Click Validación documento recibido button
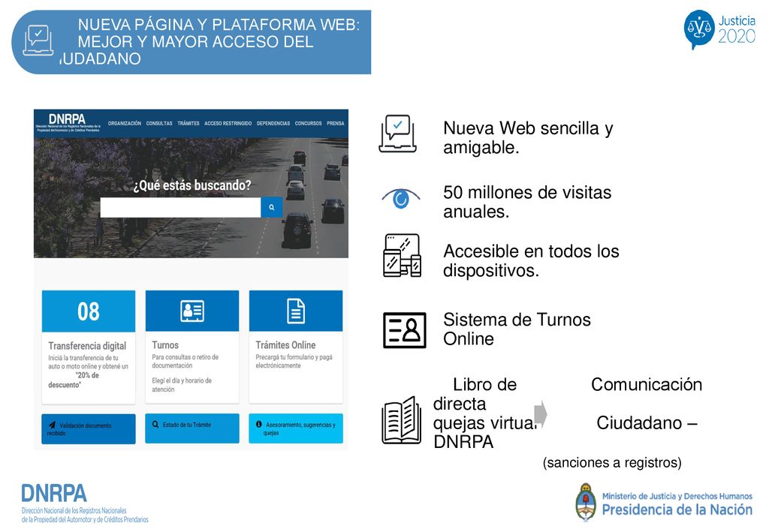Viewport: 769px width, 532px height. click(89, 429)
